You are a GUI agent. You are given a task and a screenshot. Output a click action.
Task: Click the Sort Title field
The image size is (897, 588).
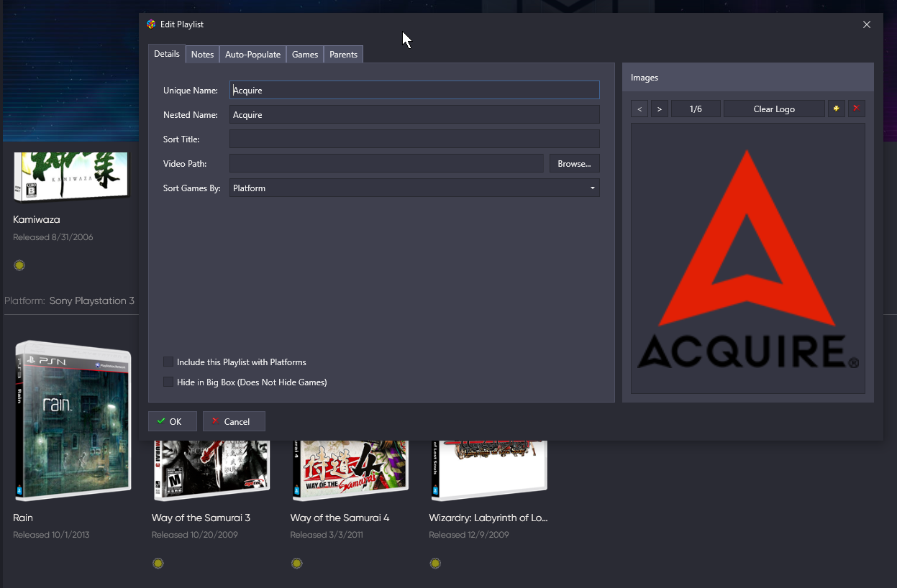414,139
